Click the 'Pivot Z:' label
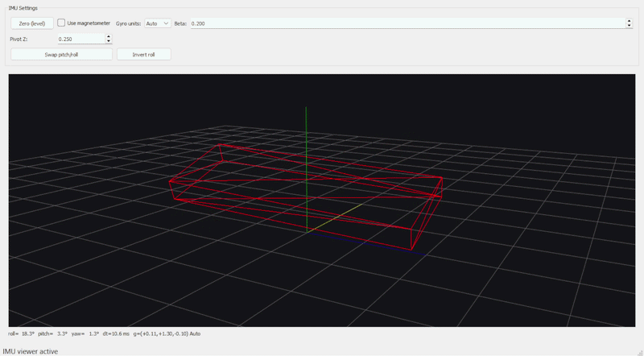644x356 pixels. pos(19,39)
